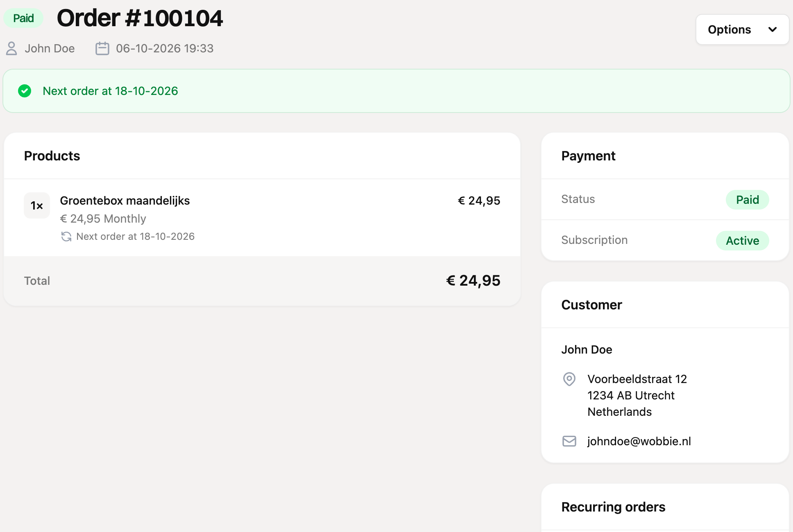Click the Products section heading
Image resolution: width=793 pixels, height=532 pixels.
[52, 156]
